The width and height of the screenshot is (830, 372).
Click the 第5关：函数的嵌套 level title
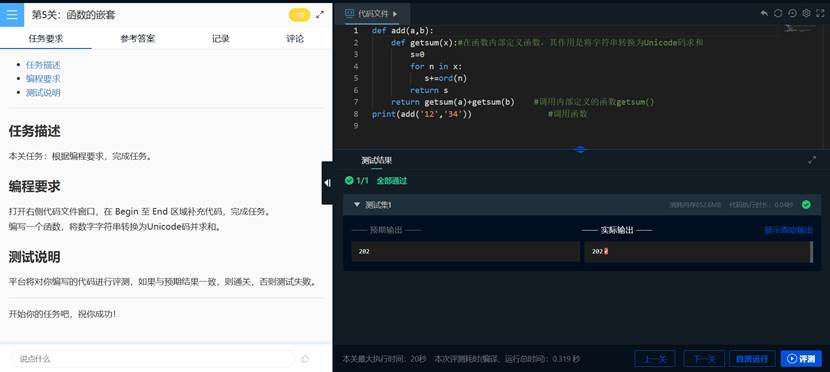(x=73, y=15)
